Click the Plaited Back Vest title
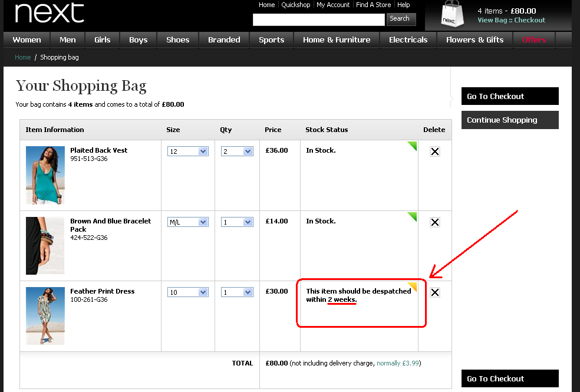Screen dimensions: 580x392 (x=99, y=150)
